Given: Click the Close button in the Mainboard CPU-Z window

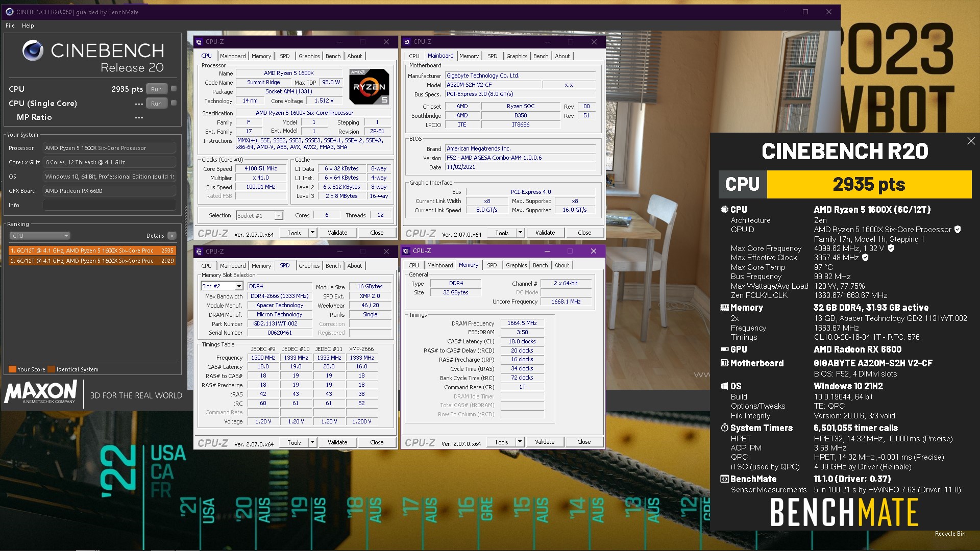Looking at the screenshot, I should pyautogui.click(x=584, y=233).
